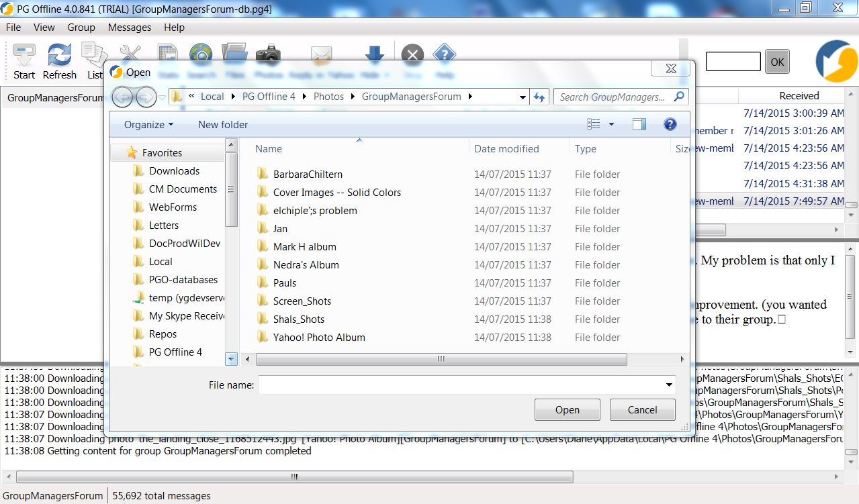Sort by the Date modified column header

pos(506,149)
